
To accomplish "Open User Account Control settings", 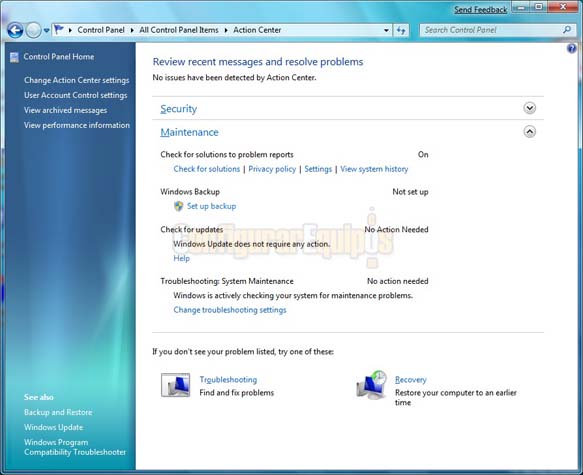I will click(x=75, y=95).
